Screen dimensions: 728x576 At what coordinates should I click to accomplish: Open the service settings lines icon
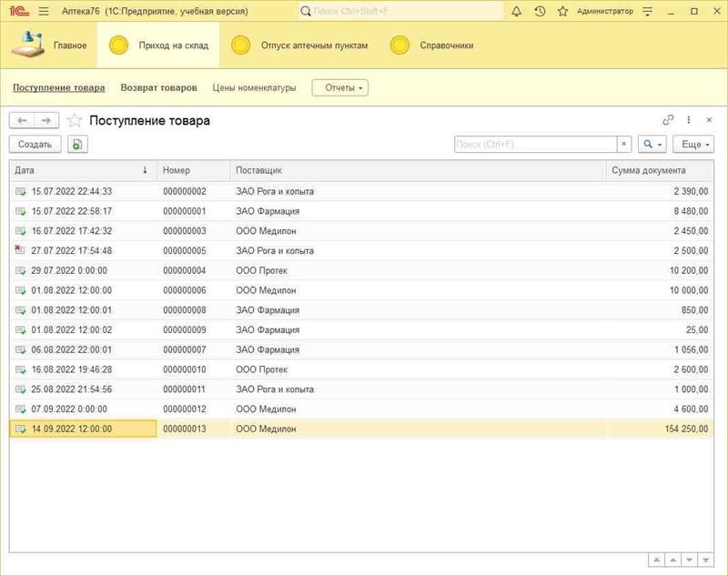648,11
